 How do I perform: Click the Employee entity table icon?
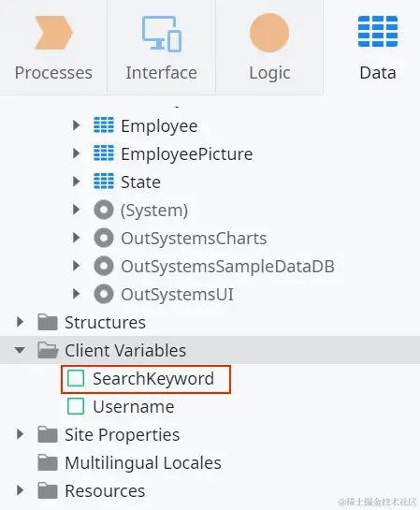click(104, 125)
